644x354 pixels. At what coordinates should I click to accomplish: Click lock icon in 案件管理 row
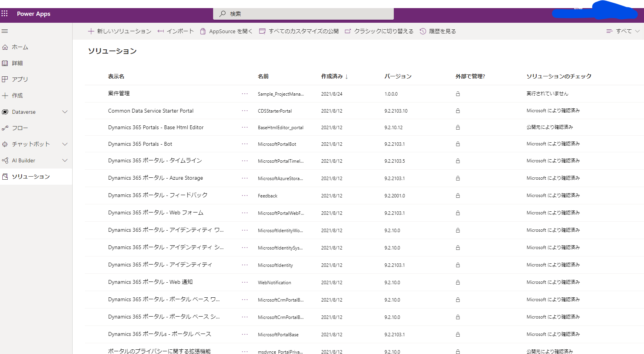pos(458,94)
